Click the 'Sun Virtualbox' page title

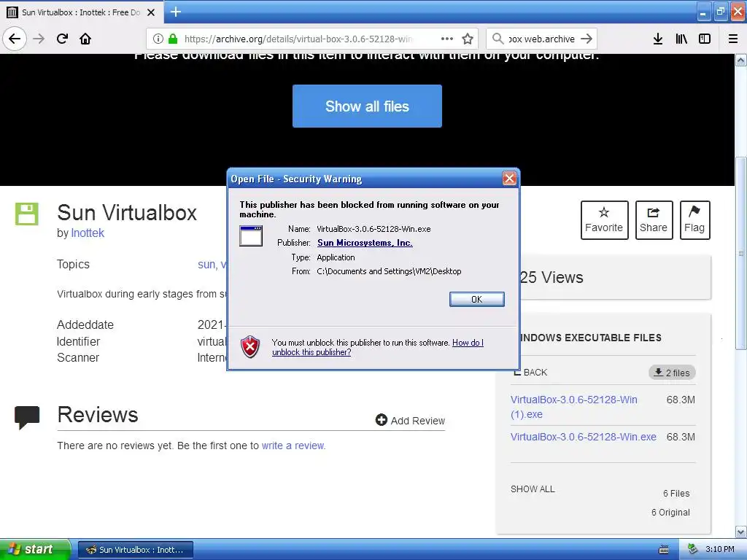[x=127, y=212]
